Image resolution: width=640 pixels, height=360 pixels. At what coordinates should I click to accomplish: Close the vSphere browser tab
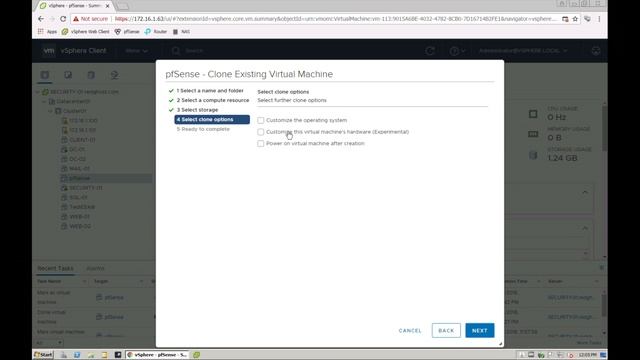(107, 6)
